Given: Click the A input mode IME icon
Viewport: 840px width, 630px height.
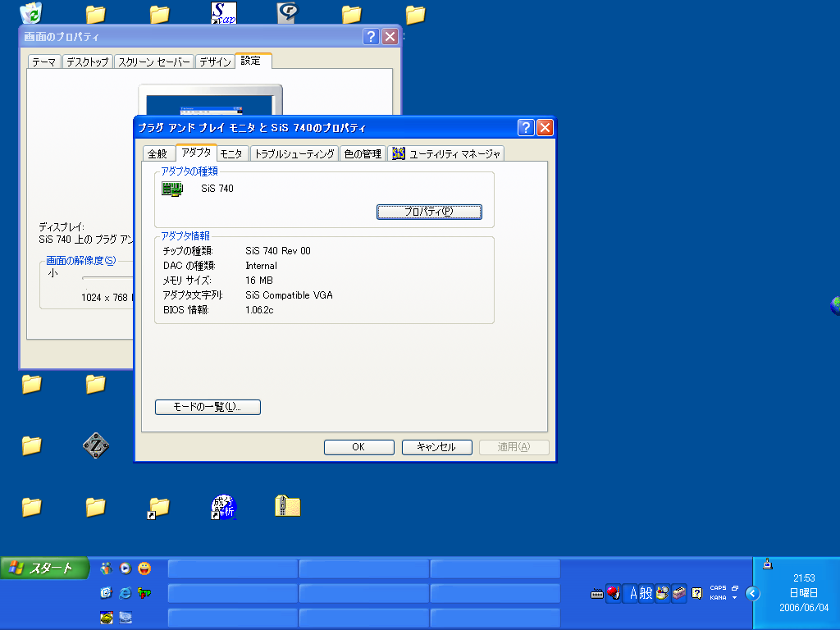Looking at the screenshot, I should pyautogui.click(x=632, y=593).
